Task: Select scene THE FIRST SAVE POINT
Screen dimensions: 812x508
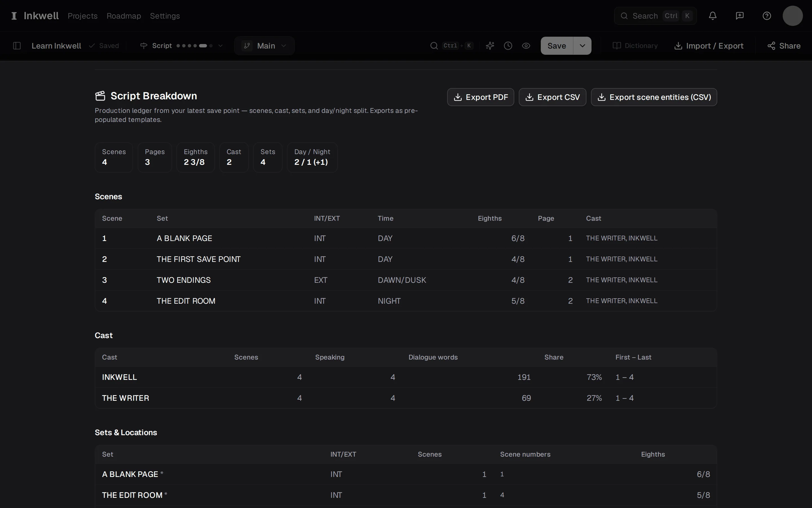Action: click(406, 259)
